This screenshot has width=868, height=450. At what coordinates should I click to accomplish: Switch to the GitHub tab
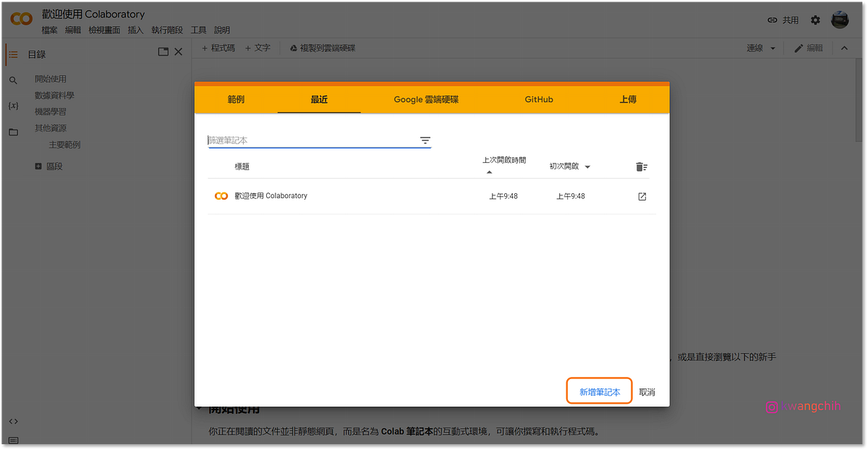[x=538, y=99]
